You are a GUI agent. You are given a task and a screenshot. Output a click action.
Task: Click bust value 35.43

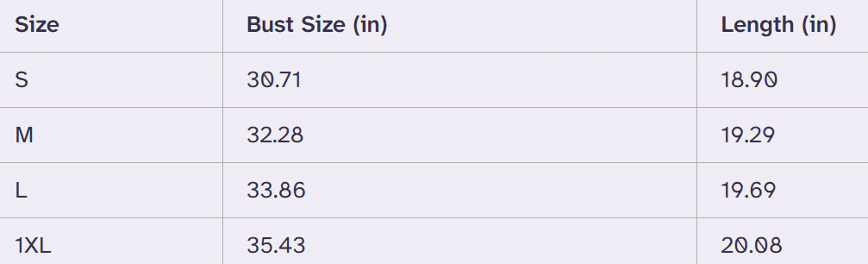click(276, 245)
